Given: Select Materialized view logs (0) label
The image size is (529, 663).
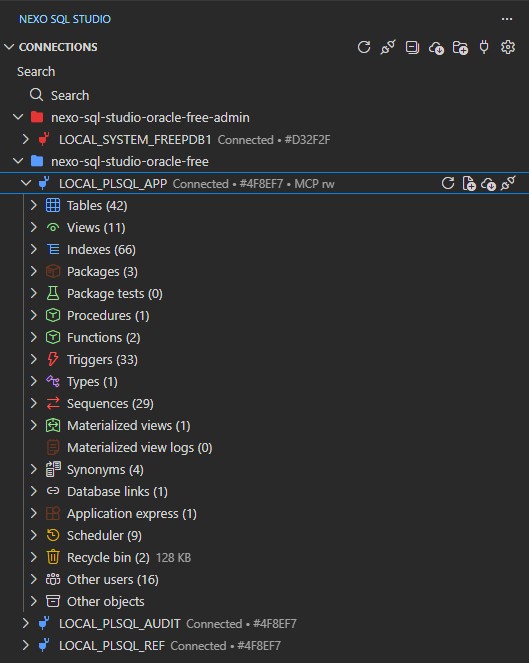Looking at the screenshot, I should 140,447.
